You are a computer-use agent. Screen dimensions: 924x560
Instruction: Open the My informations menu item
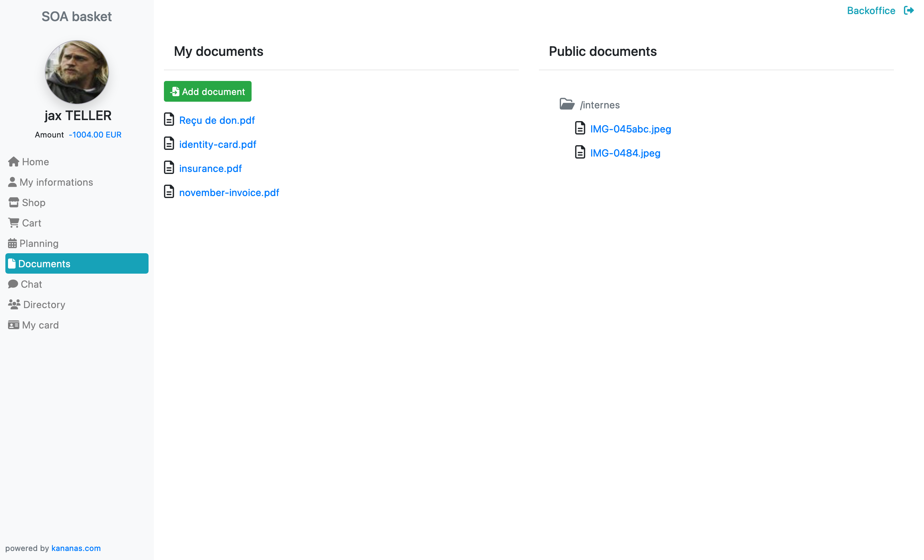coord(77,182)
